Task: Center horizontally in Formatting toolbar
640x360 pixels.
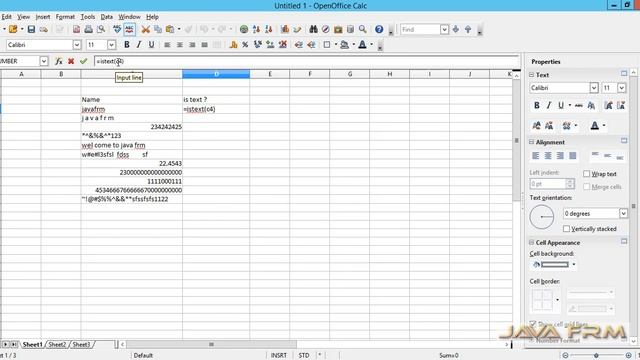Action: tap(180, 44)
